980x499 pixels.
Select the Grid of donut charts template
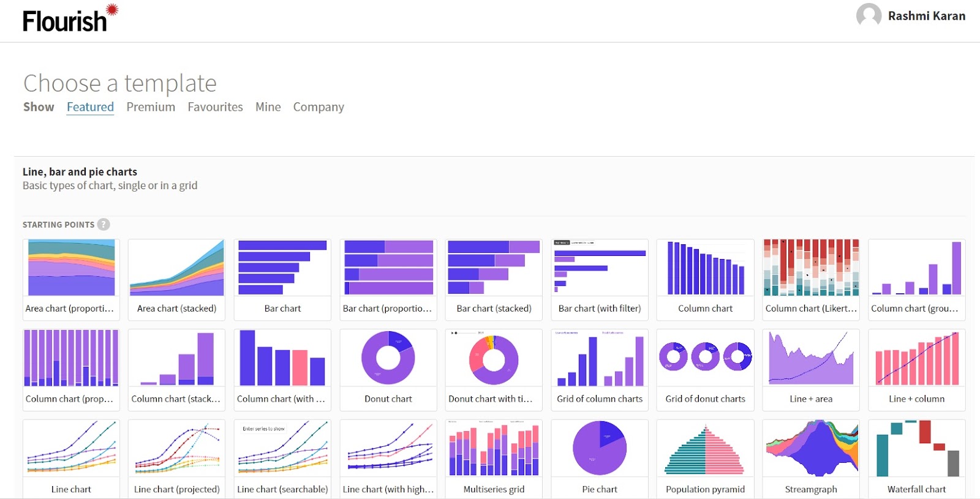tap(705, 370)
